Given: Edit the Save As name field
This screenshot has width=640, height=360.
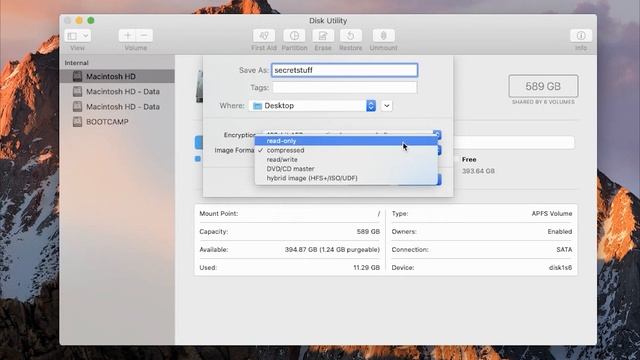Looking at the screenshot, I should pyautogui.click(x=344, y=70).
